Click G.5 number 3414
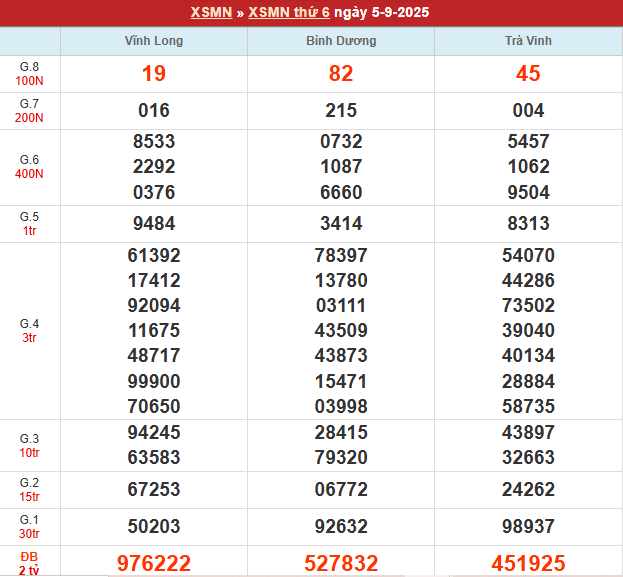Viewport: 623px width, 577px height. 341,223
